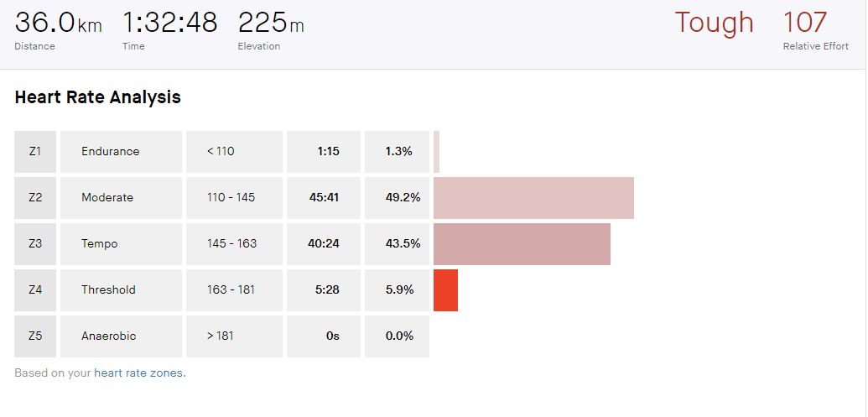
Task: Click the Relative Effort score 107
Action: click(x=804, y=23)
